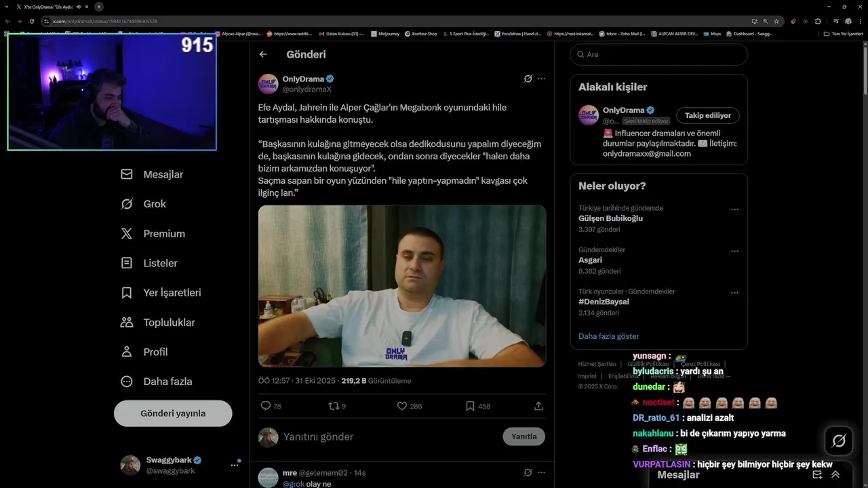The height and width of the screenshot is (488, 868).
Task: Open the #DenizBaysal trend
Action: [604, 302]
